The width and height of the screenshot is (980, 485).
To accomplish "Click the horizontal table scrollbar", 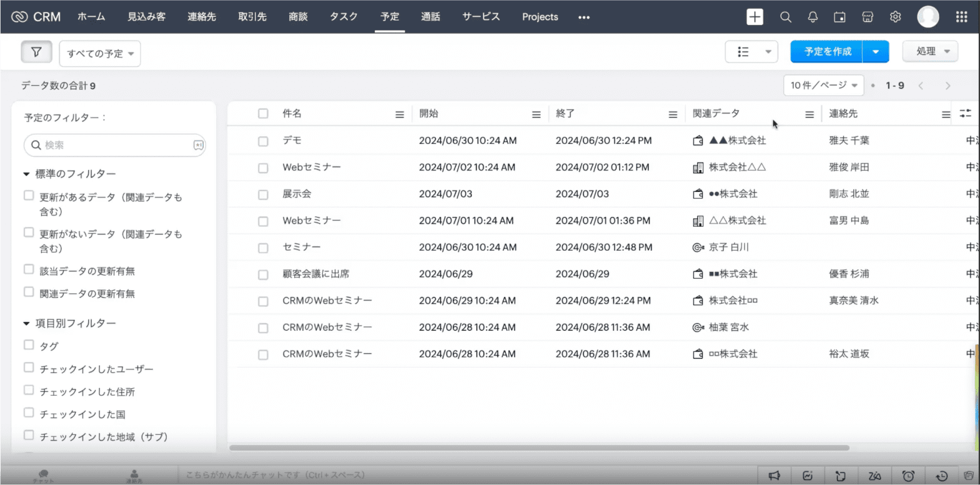I will pos(539,447).
